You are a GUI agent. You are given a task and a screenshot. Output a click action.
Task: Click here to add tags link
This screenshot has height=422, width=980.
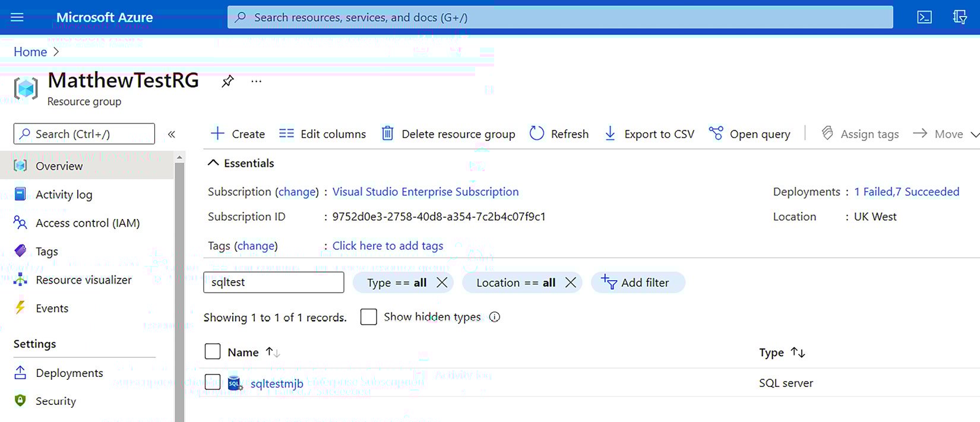coord(388,246)
